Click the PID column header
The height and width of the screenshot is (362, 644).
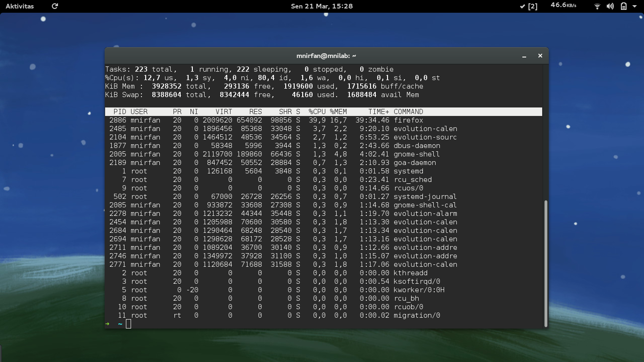coord(120,112)
